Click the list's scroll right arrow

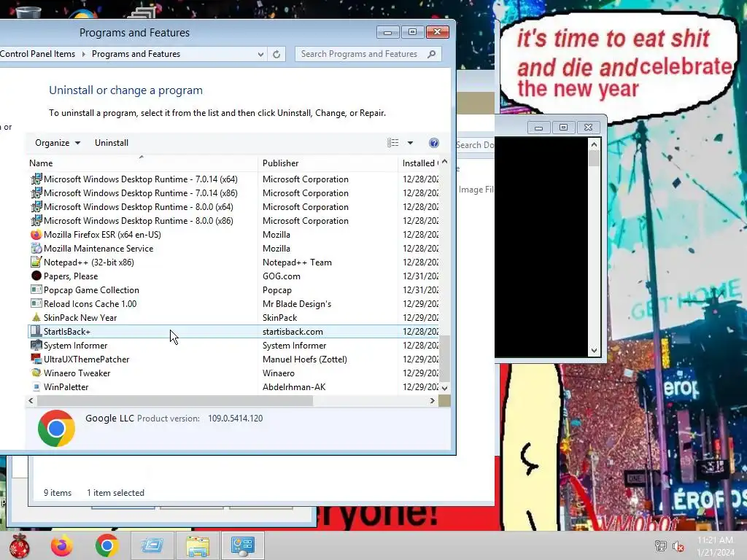432,400
